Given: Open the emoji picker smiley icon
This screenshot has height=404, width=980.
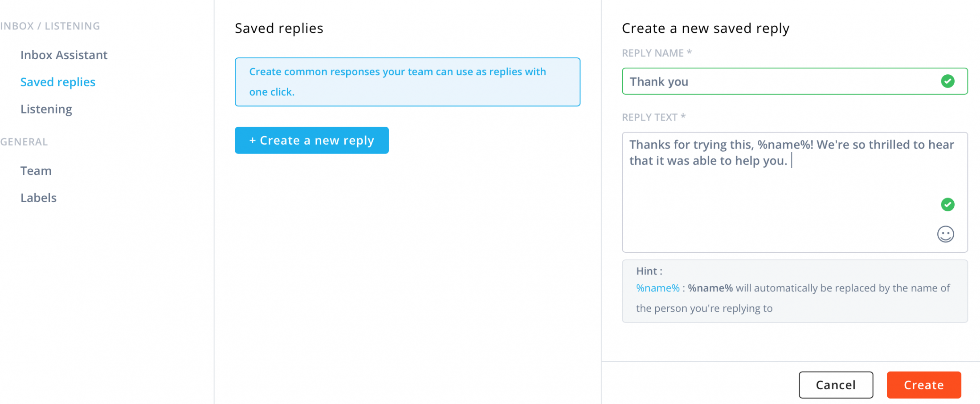Looking at the screenshot, I should [945, 234].
